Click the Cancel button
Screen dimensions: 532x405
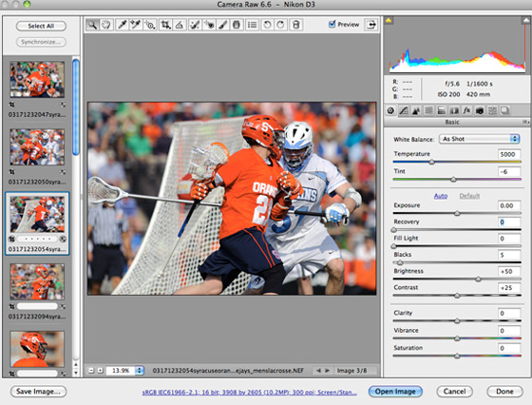point(455,392)
